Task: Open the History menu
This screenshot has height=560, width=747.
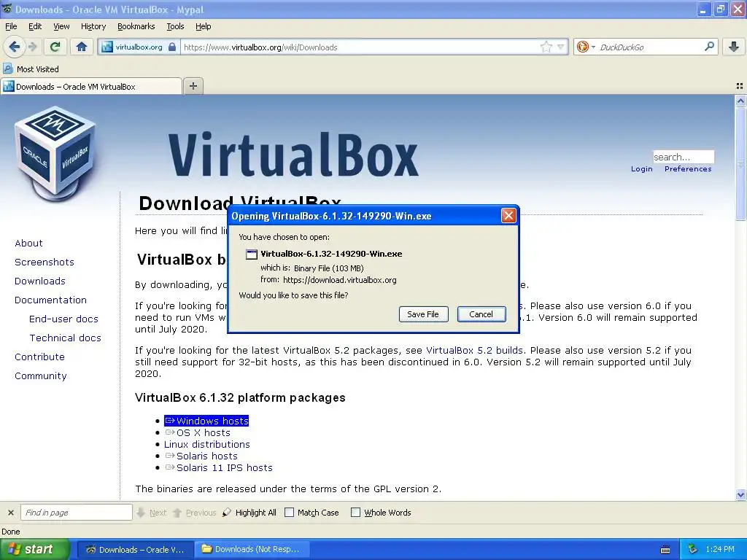Action: coord(93,26)
